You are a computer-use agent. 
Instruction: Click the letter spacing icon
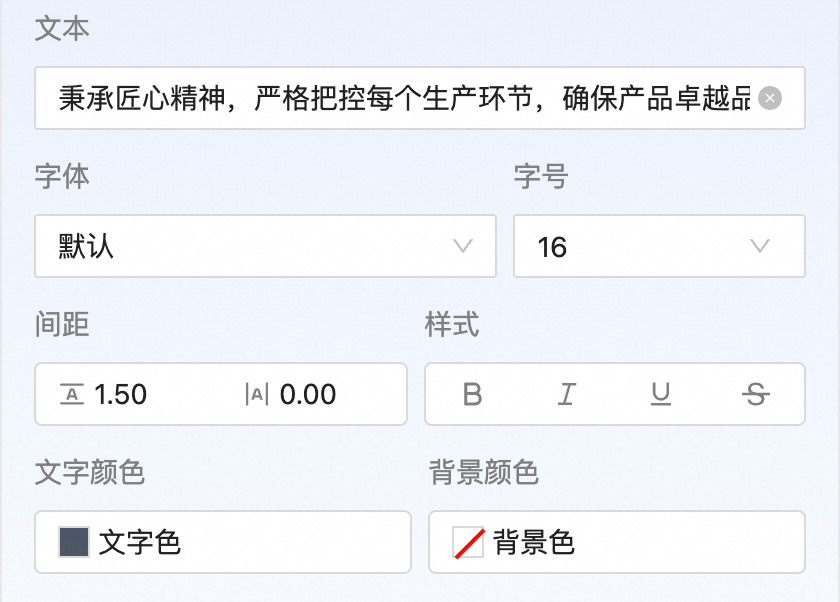(x=257, y=395)
